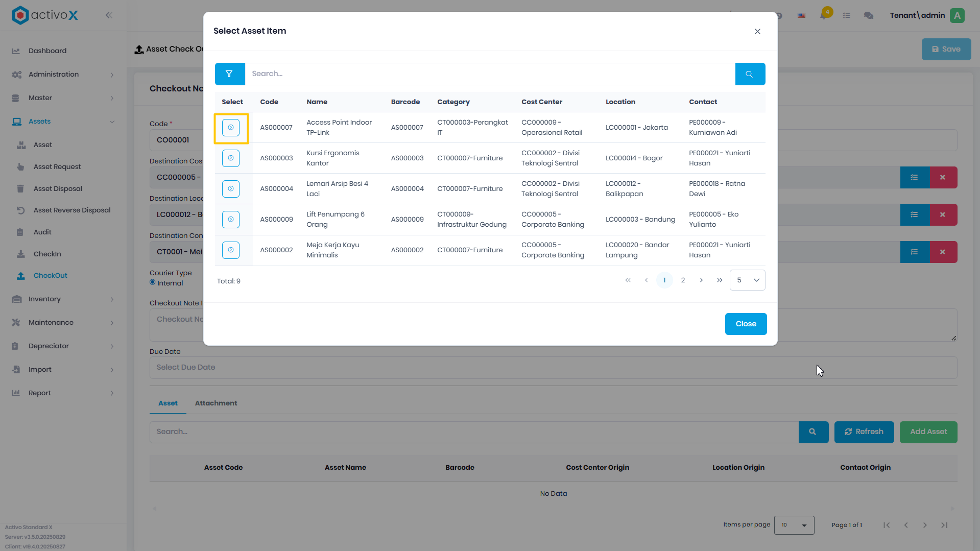Screen dimensions: 980x551
Task: Expand the Inventory sidebar menu
Action: coord(63,299)
